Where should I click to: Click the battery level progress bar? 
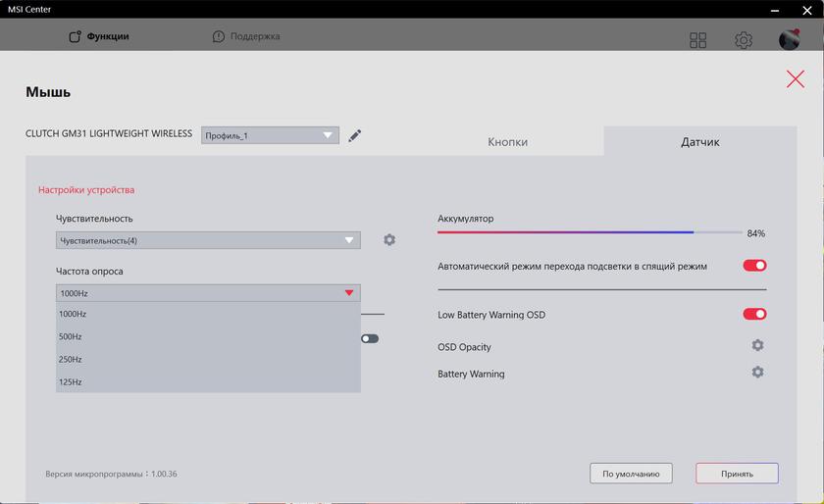(590, 232)
